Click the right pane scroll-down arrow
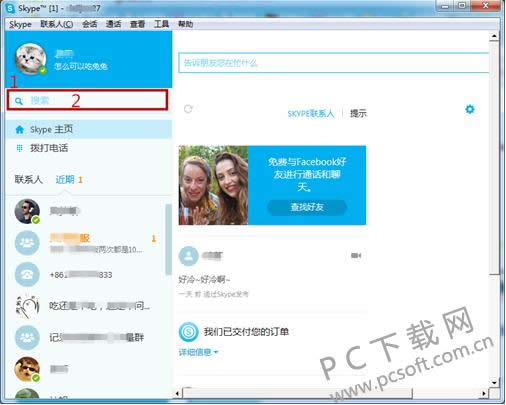Viewport: 506px width, 405px height. pos(494,382)
